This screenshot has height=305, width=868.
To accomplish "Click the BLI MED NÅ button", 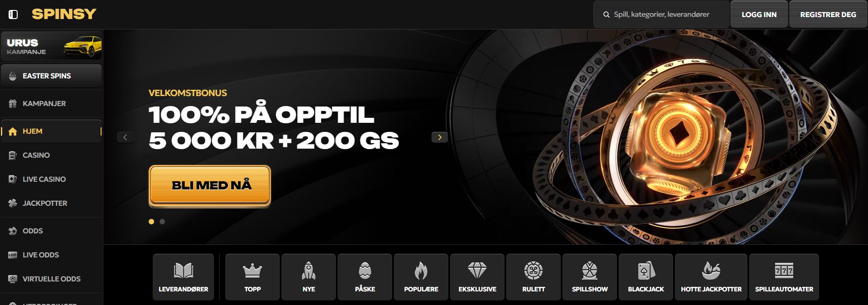I will coord(210,185).
